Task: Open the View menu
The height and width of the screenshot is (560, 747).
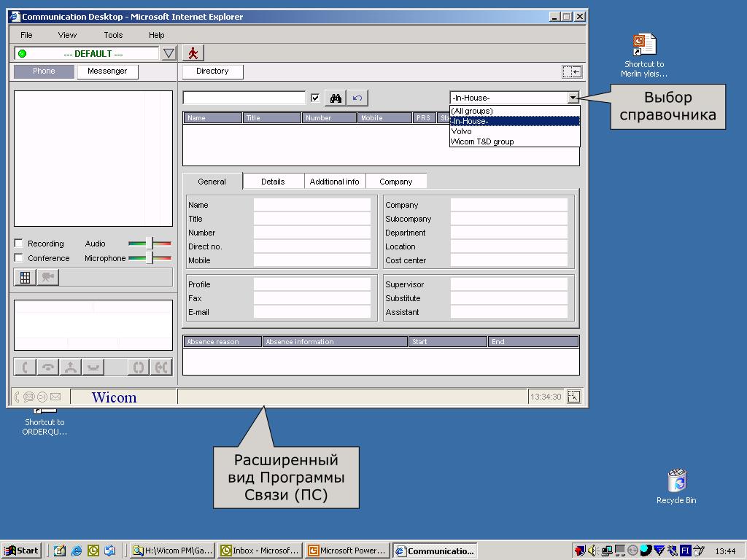Action: (x=67, y=35)
